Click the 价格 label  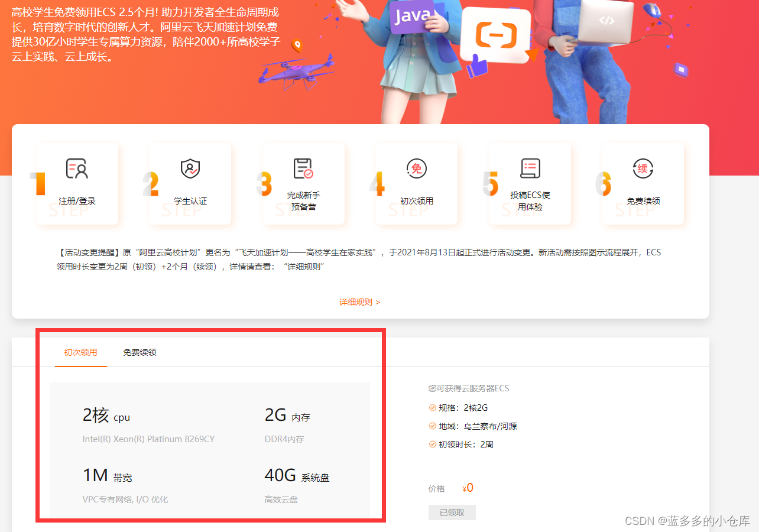436,489
